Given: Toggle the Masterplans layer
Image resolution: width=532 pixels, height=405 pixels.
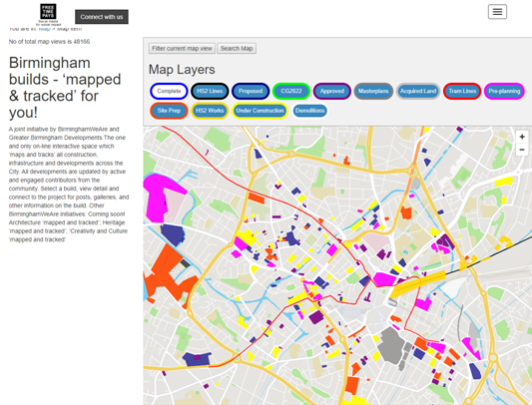Looking at the screenshot, I should 373,91.
